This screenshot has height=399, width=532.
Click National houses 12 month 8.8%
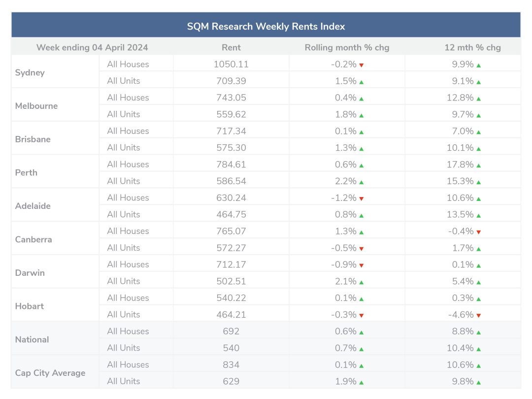[x=463, y=331]
